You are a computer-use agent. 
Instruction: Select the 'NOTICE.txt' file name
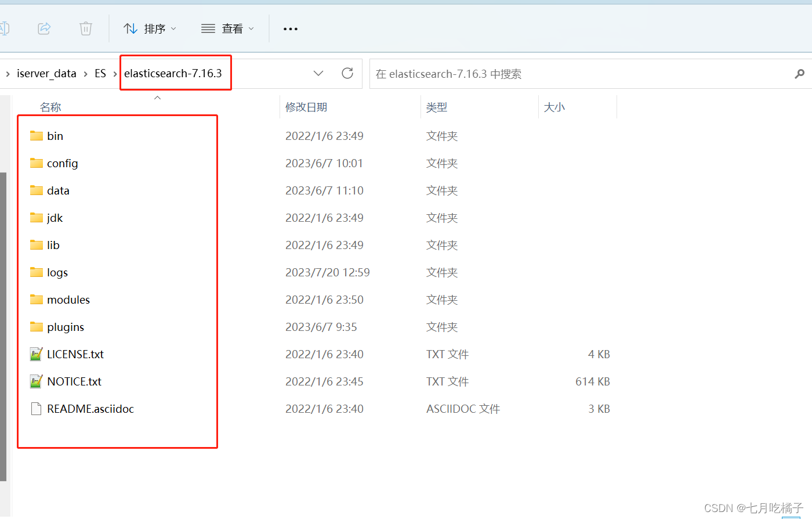pyautogui.click(x=74, y=381)
